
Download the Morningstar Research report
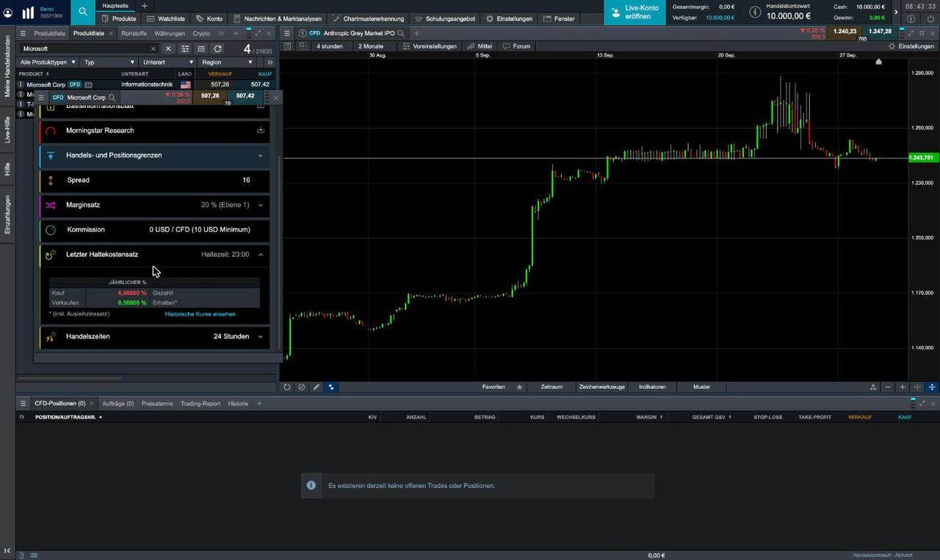pos(260,130)
